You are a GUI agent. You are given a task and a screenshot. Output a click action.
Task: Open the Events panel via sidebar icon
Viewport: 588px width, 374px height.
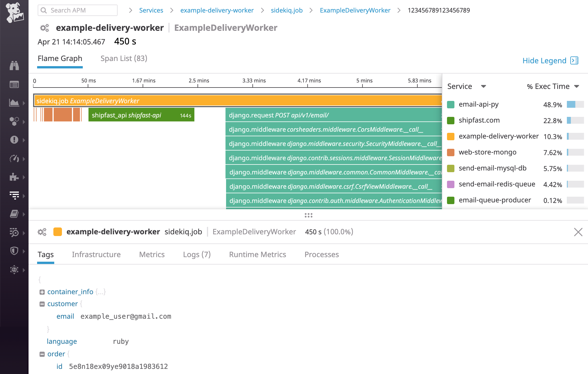[14, 84]
